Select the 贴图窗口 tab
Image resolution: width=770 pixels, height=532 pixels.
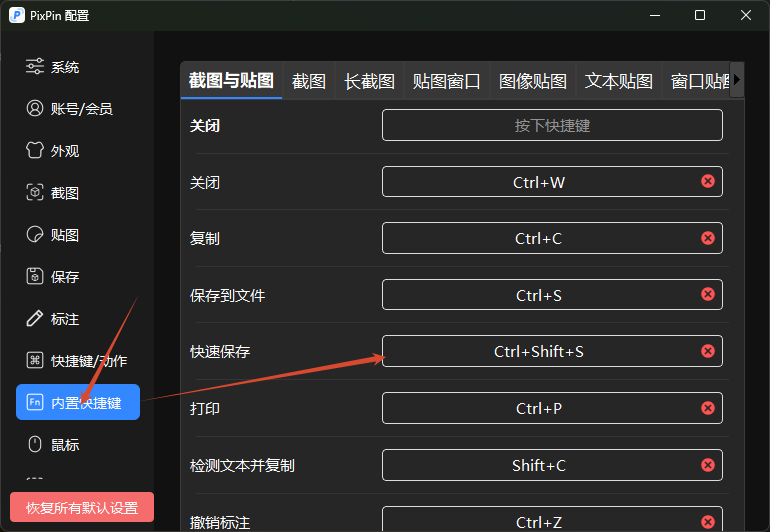point(446,81)
